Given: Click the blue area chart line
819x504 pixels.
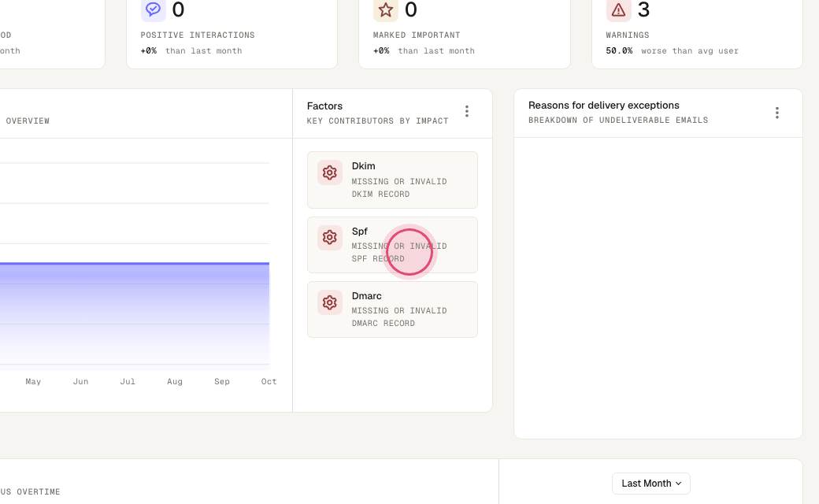Looking at the screenshot, I should coord(135,264).
